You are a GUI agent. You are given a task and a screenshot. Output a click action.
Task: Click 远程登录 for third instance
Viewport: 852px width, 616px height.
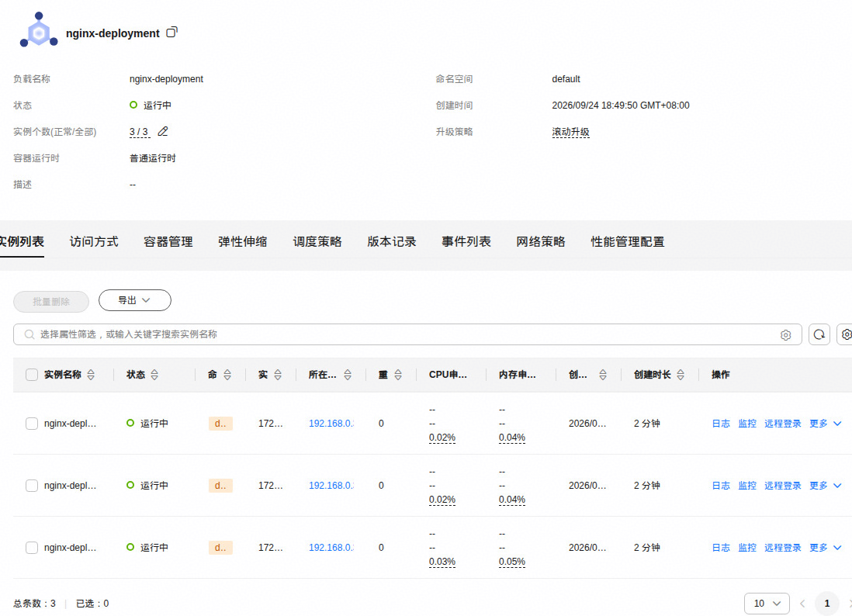pyautogui.click(x=782, y=548)
